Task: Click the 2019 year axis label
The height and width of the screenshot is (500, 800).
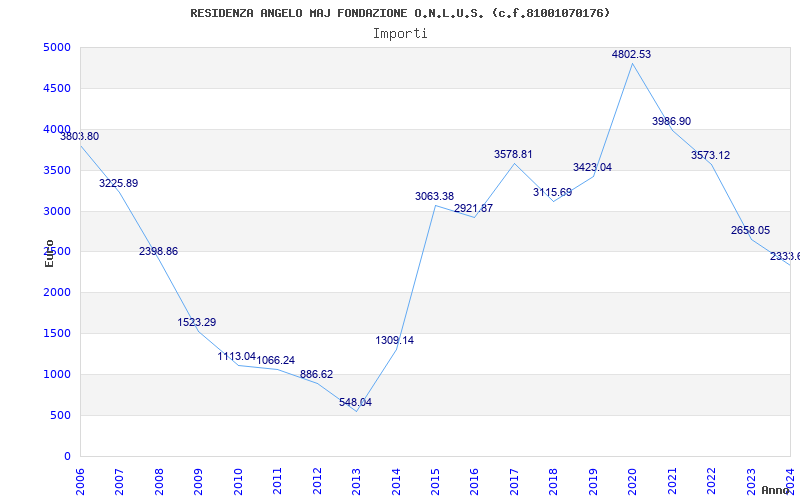Action: 593,482
